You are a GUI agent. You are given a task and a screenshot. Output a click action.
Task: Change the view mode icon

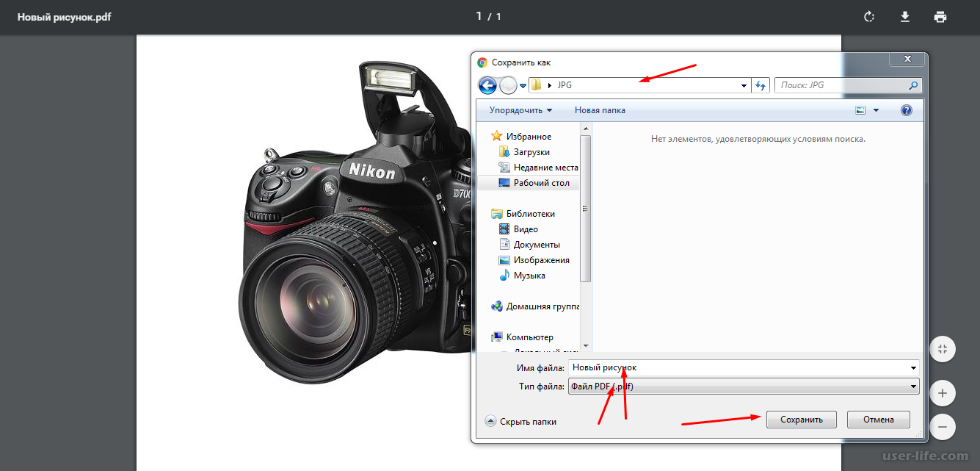860,110
